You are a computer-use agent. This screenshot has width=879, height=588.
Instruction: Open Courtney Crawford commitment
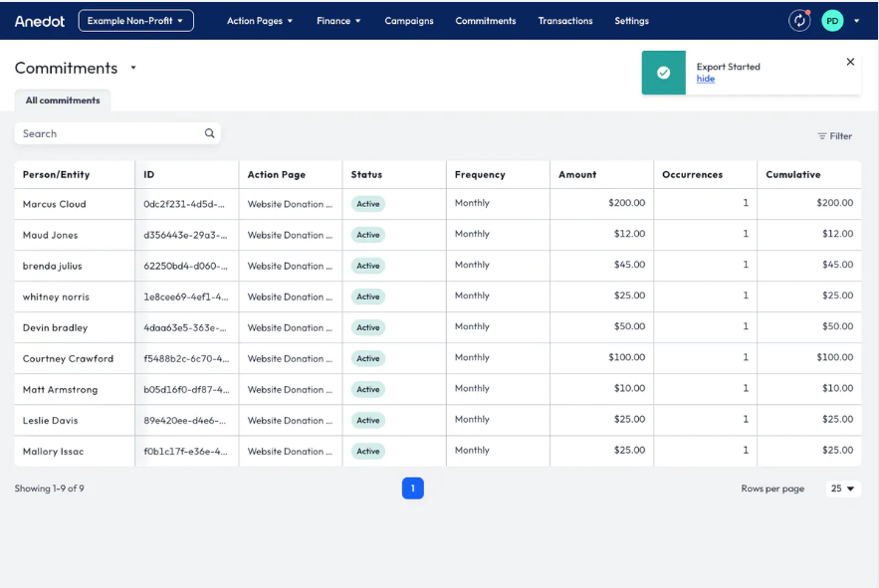[438, 358]
